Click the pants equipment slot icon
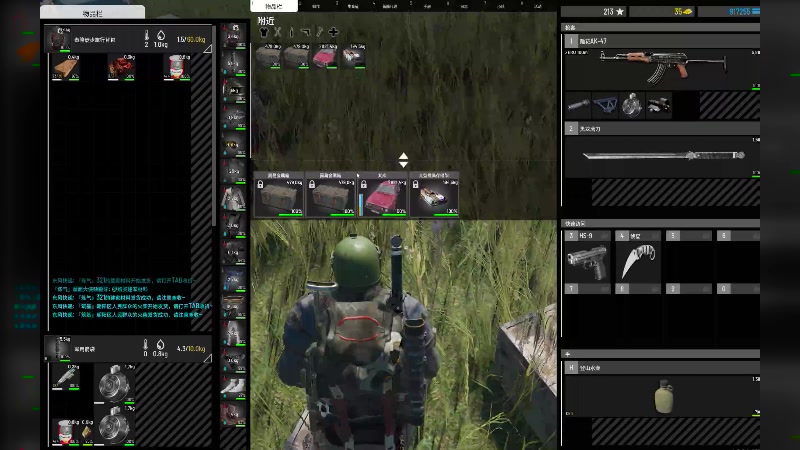Viewport: 800px width, 450px height. [233, 333]
